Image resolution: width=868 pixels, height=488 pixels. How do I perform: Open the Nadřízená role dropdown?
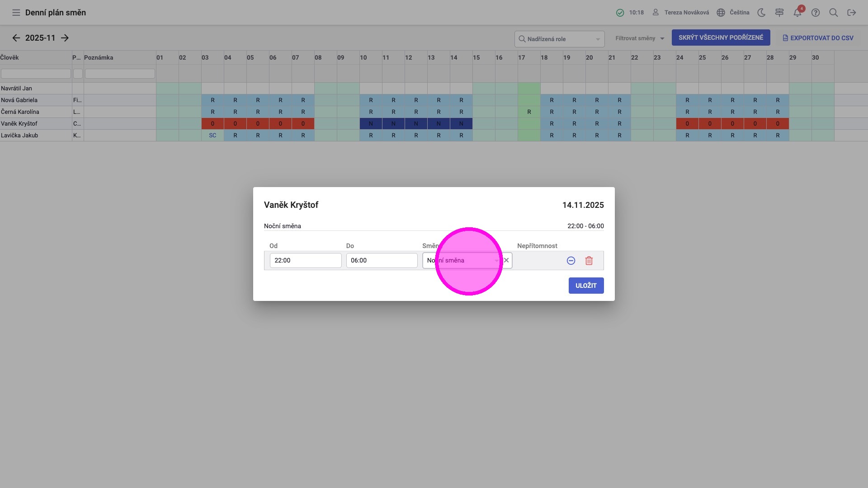pyautogui.click(x=559, y=39)
